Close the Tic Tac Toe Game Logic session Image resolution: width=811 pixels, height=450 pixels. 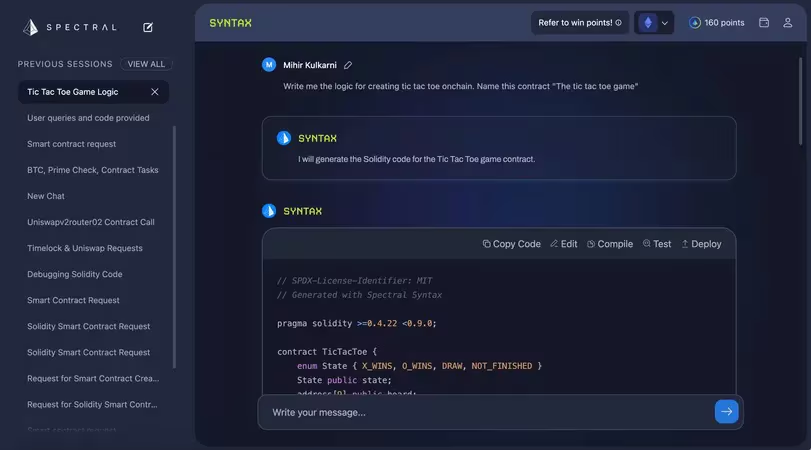click(155, 92)
